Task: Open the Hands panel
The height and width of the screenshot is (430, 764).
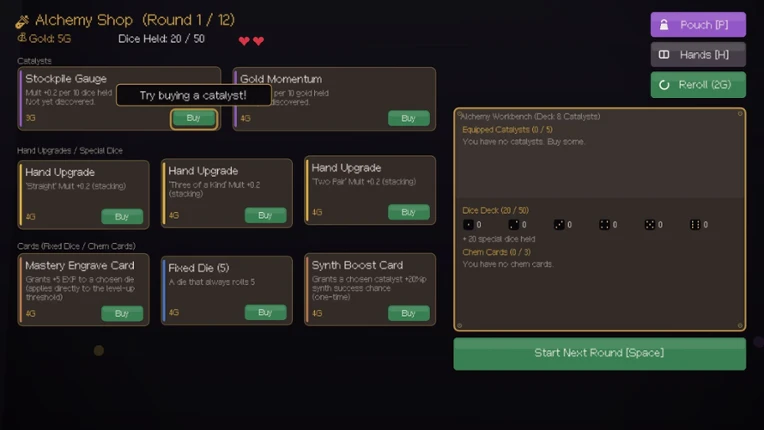Action: pos(698,55)
